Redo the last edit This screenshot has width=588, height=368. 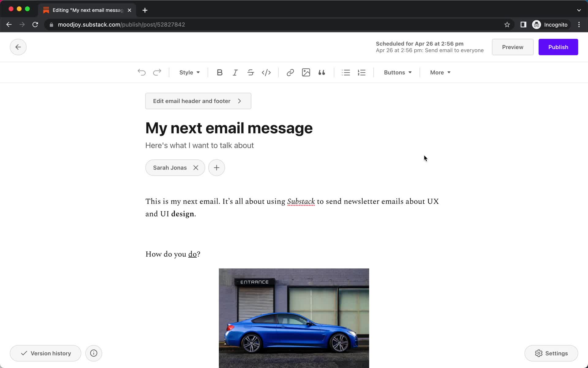pyautogui.click(x=157, y=72)
